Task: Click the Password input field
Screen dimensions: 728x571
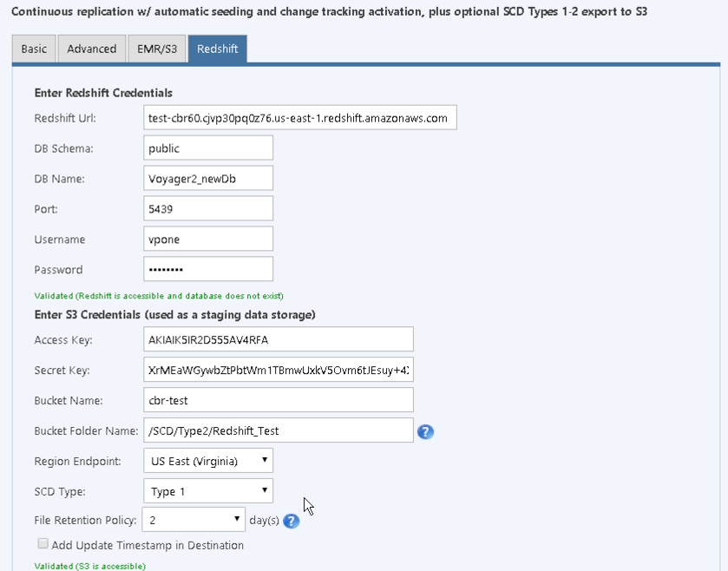Action: pos(207,269)
